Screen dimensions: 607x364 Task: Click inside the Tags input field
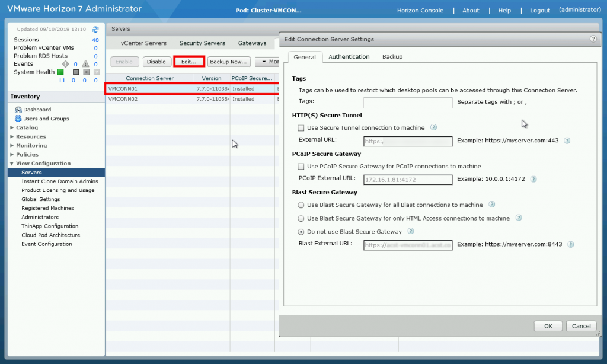(x=407, y=103)
